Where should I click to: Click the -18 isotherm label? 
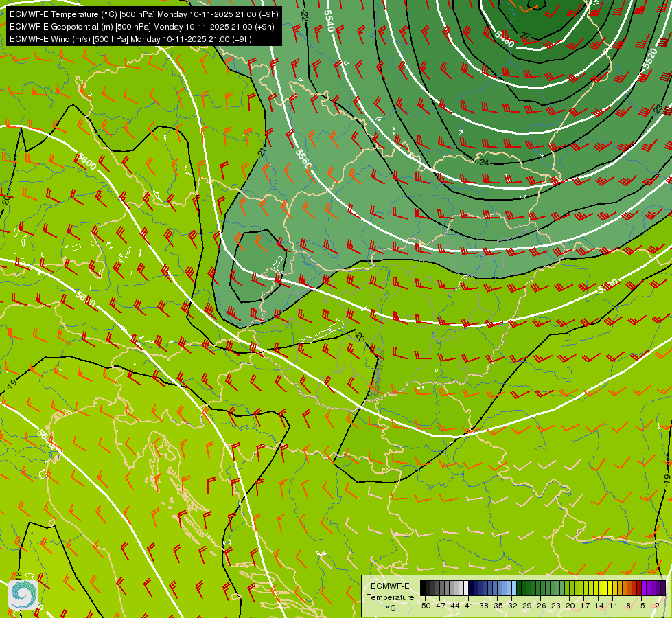point(19,576)
